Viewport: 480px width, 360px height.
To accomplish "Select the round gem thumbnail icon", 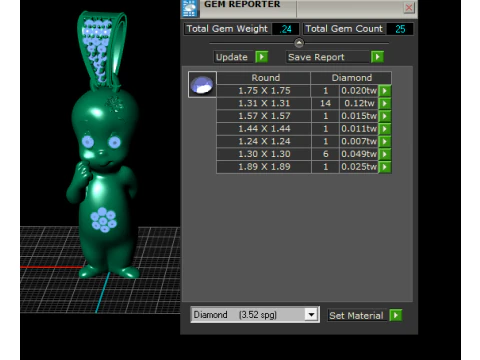I will point(202,84).
